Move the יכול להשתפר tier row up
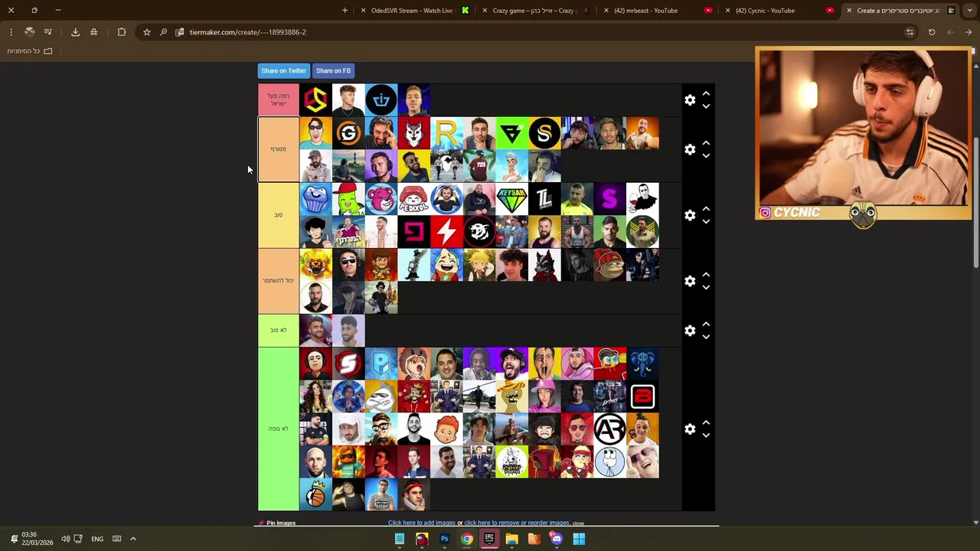Viewport: 980px width, 551px height. pos(706,275)
